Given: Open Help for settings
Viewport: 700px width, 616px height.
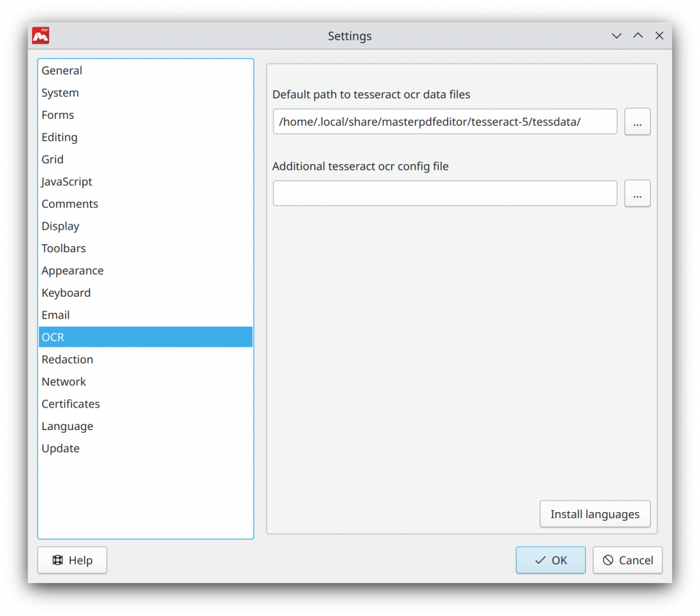Looking at the screenshot, I should click(x=72, y=560).
